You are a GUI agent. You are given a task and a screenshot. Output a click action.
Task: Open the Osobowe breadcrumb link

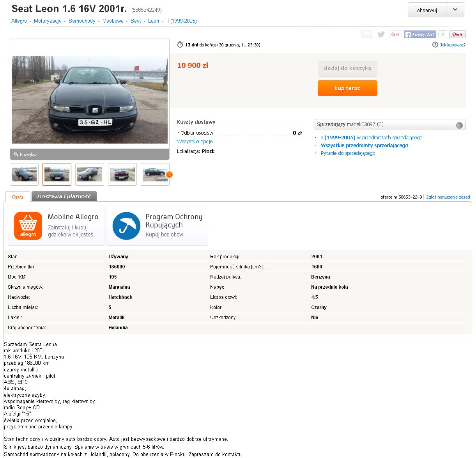coord(113,21)
